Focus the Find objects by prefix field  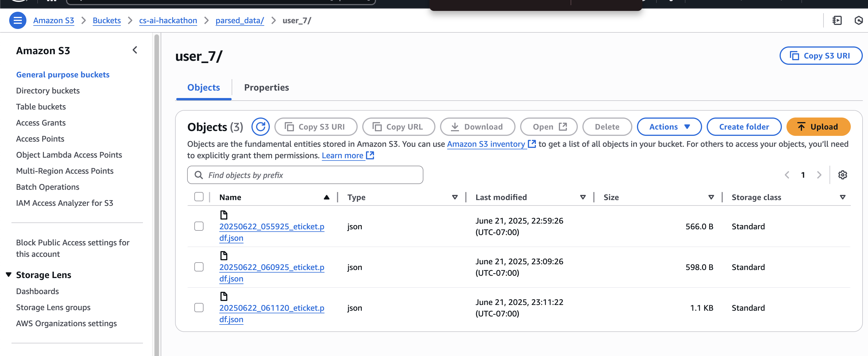point(305,175)
